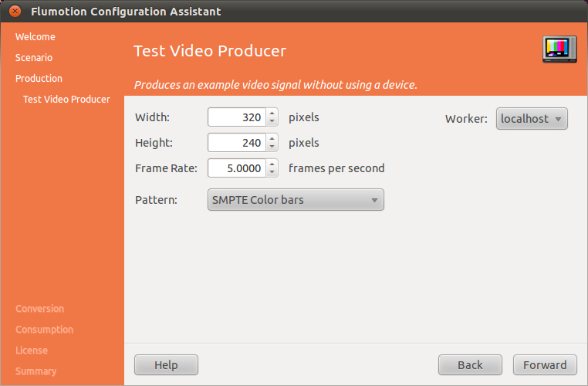
Task: Decrease Height using the down spinner arrow
Action: pos(272,147)
